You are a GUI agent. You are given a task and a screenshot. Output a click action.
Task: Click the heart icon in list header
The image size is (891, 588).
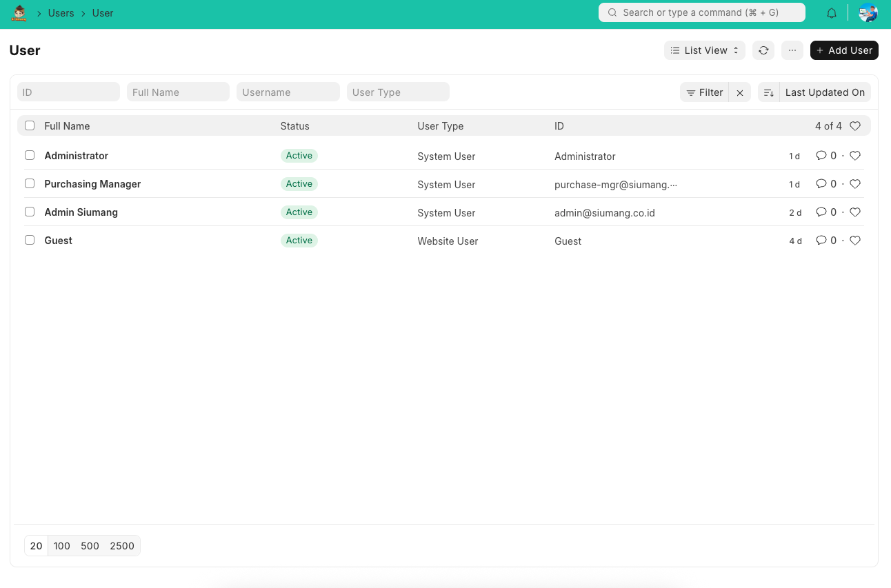pyautogui.click(x=855, y=126)
